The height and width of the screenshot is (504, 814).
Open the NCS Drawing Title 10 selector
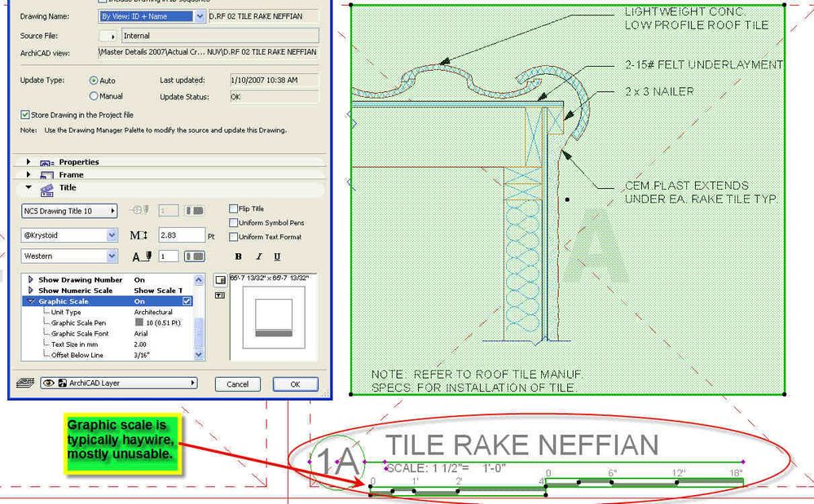(69, 211)
